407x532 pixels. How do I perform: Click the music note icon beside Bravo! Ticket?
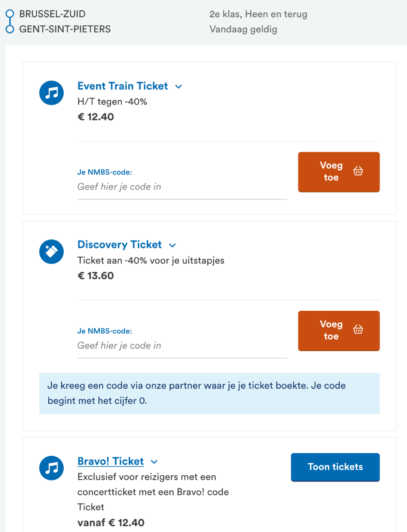click(52, 468)
